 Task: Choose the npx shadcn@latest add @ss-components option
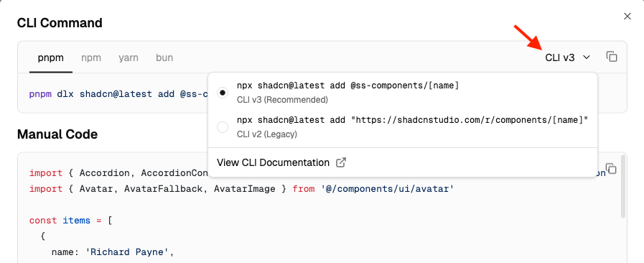[x=403, y=93]
